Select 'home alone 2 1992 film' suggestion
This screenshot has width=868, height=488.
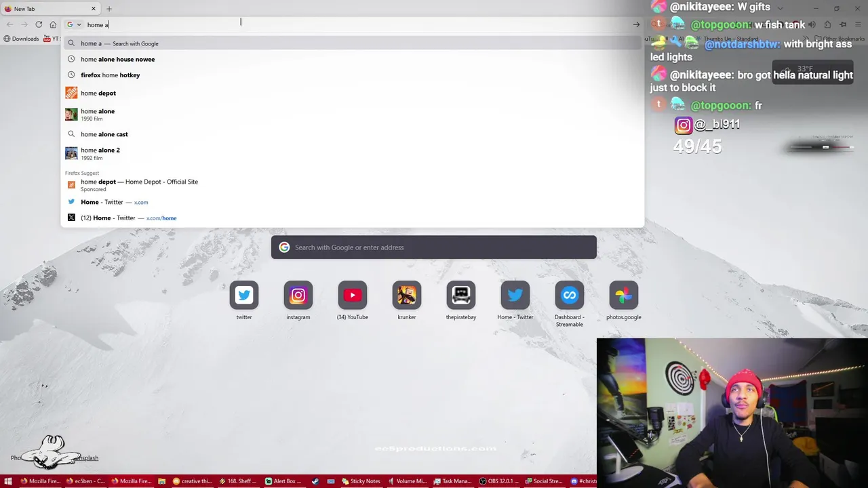point(353,153)
